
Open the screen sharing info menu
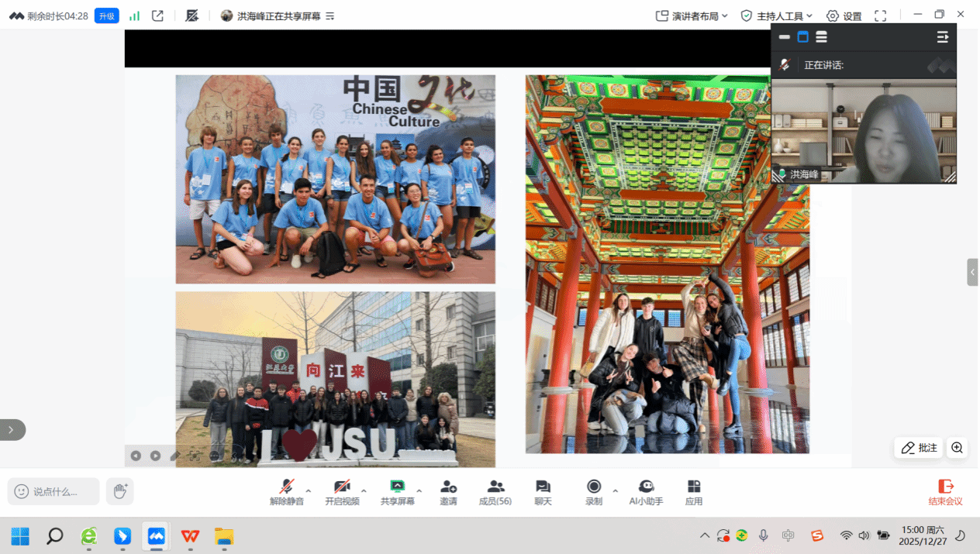click(330, 16)
